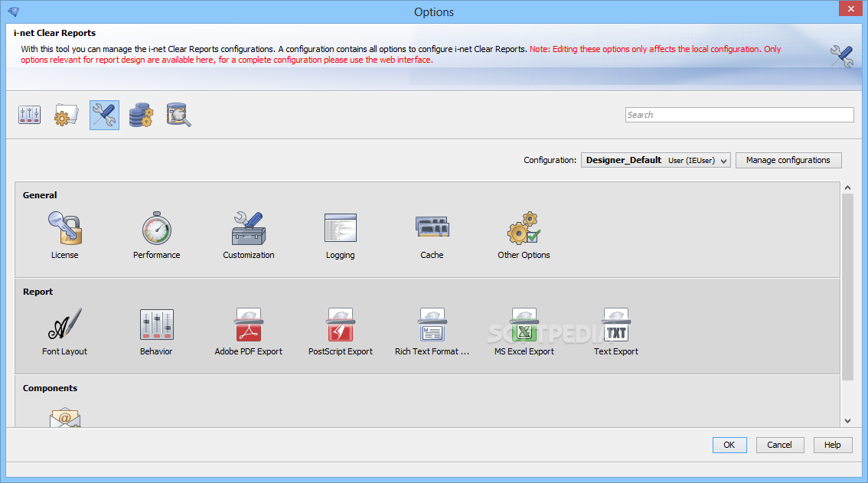Open the Other Options gears icon
The height and width of the screenshot is (483, 868).
coord(524,228)
